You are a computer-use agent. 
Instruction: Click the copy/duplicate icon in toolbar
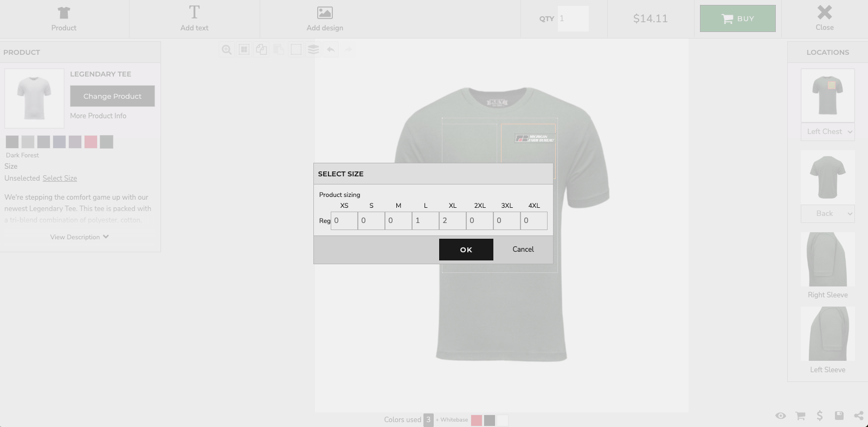coord(261,50)
